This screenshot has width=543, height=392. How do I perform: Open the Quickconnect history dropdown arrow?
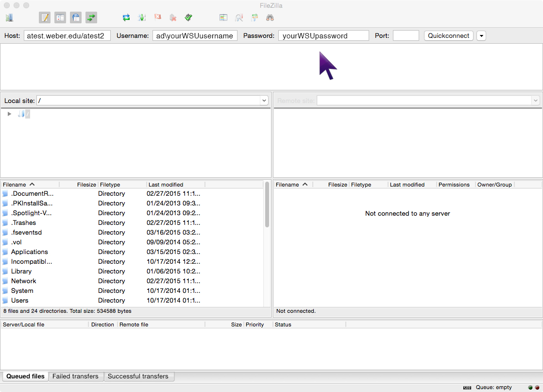click(x=481, y=36)
